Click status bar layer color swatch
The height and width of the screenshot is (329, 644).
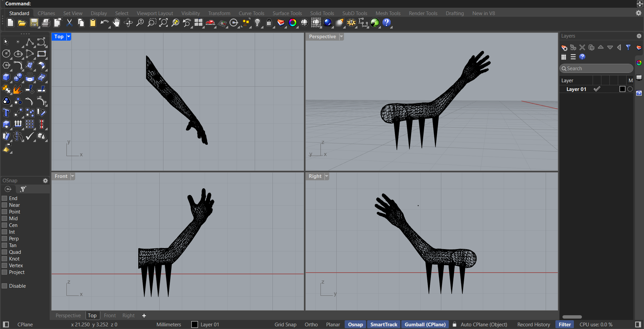195,325
